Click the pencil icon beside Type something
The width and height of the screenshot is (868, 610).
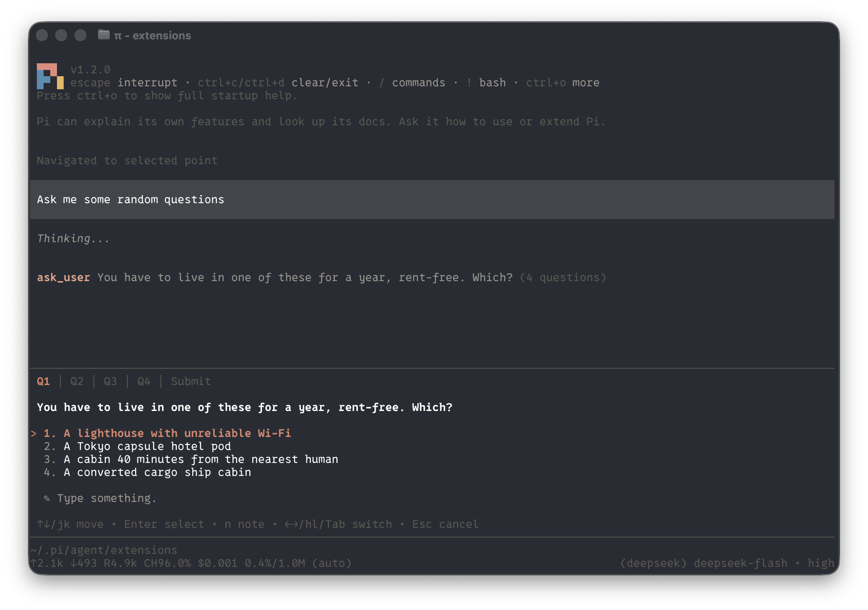pos(47,498)
